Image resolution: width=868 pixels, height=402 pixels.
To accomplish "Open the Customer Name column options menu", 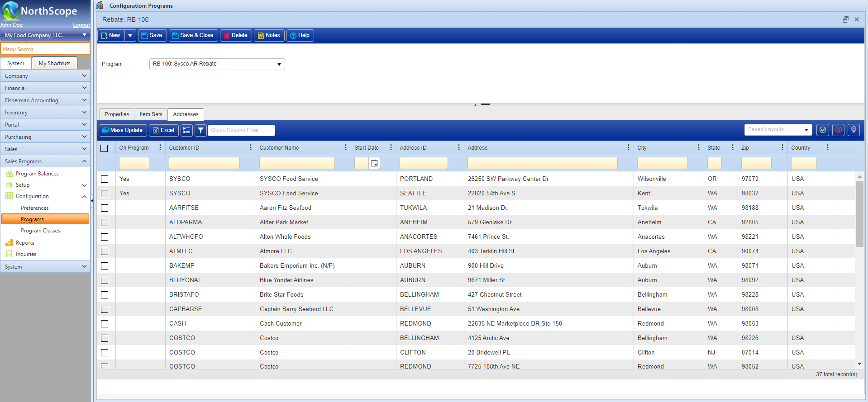I will coord(345,147).
